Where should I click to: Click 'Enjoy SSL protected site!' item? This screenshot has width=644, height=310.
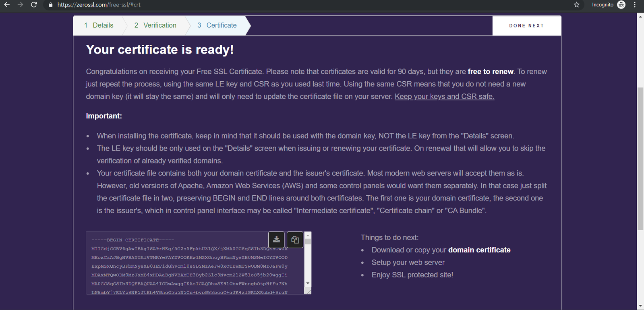[412, 275]
